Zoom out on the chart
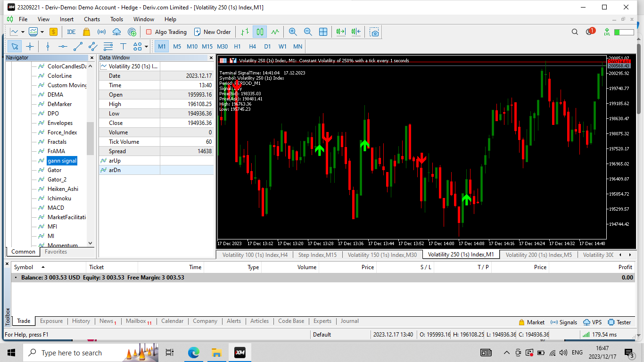 308,32
